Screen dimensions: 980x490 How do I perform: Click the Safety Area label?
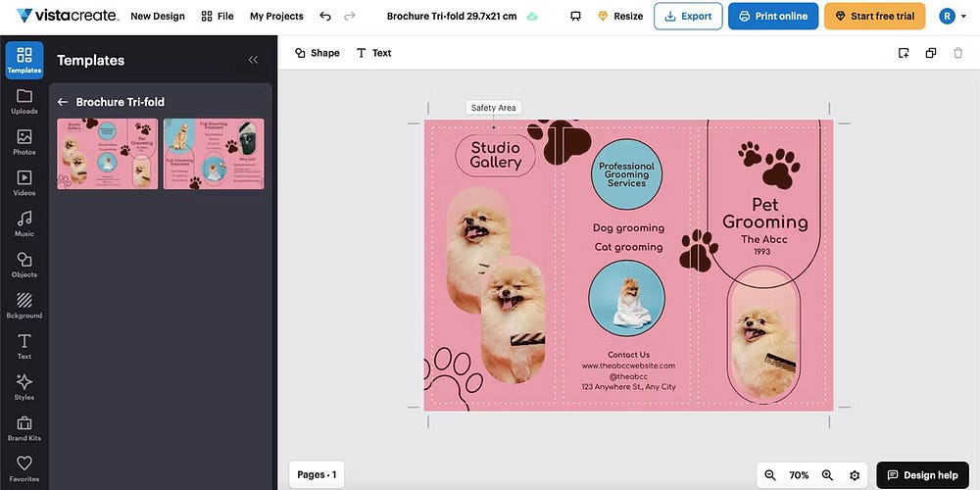pos(493,108)
